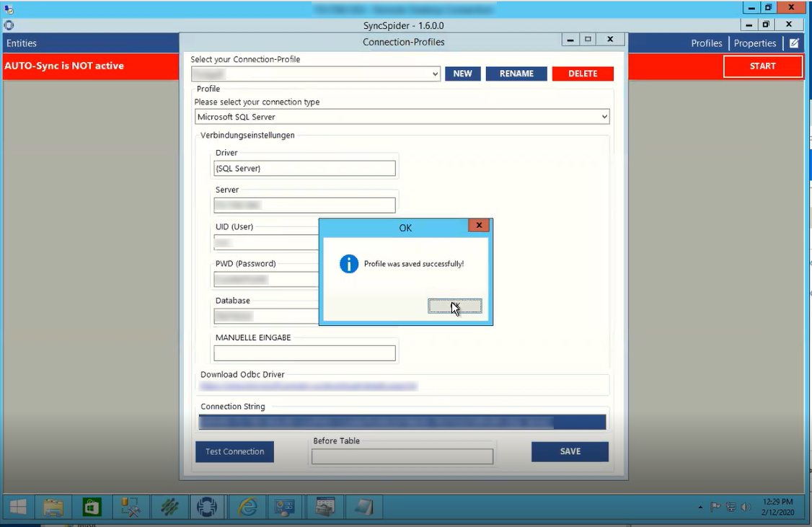Screen dimensions: 812x527
Task: Click the Before Table input field
Action: pyautogui.click(x=402, y=456)
